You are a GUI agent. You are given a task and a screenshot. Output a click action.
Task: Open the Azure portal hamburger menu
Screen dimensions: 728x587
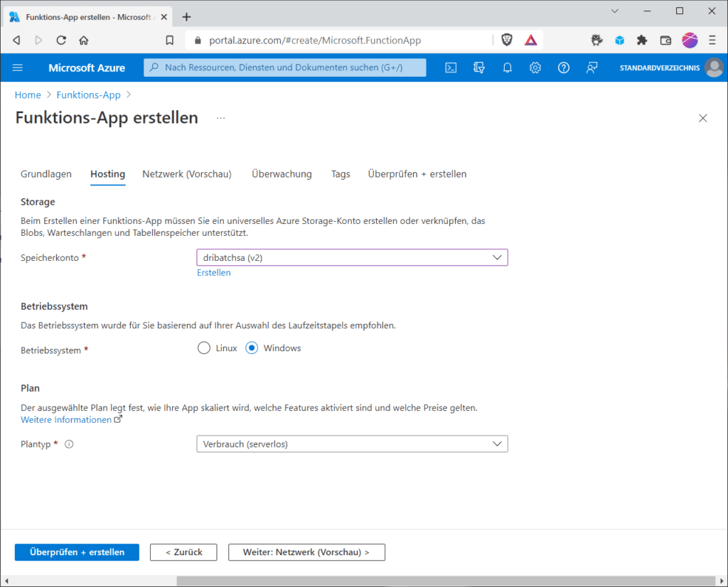point(18,68)
